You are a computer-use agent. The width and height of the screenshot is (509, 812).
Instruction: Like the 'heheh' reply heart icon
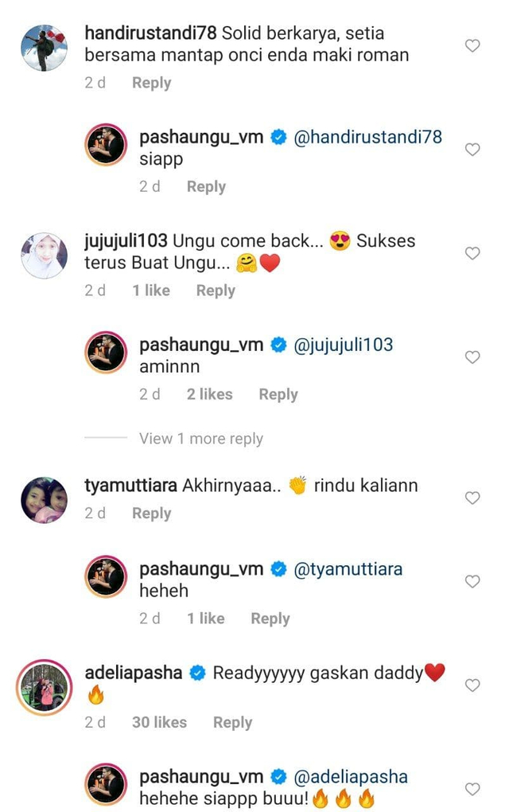pos(472,582)
